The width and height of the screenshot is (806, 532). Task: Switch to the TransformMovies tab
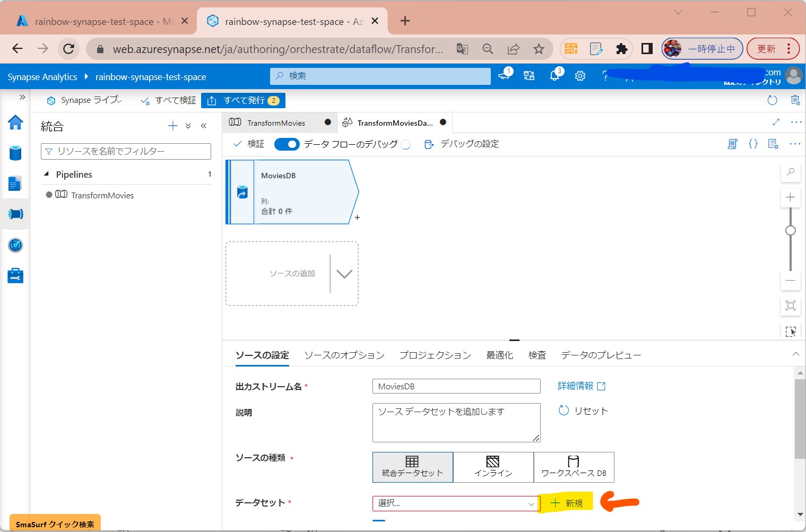(276, 123)
